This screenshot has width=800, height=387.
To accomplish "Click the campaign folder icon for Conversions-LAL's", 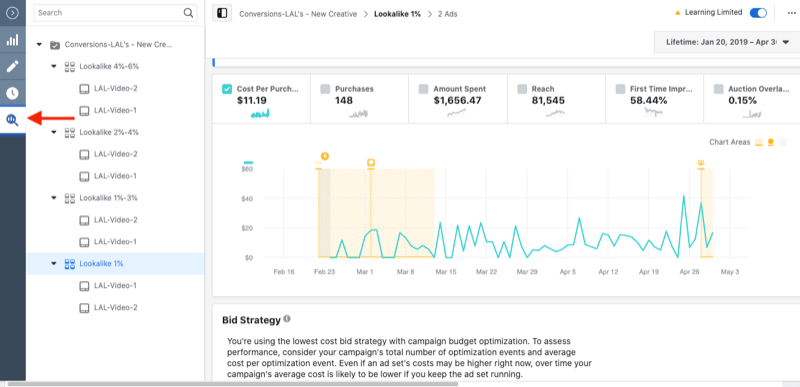I will tap(55, 45).
